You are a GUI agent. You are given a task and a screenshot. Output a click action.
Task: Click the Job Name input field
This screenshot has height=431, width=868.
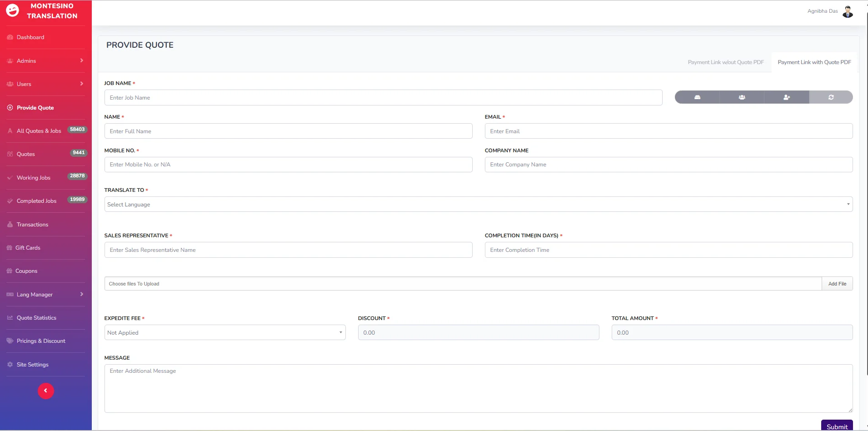[x=383, y=98]
